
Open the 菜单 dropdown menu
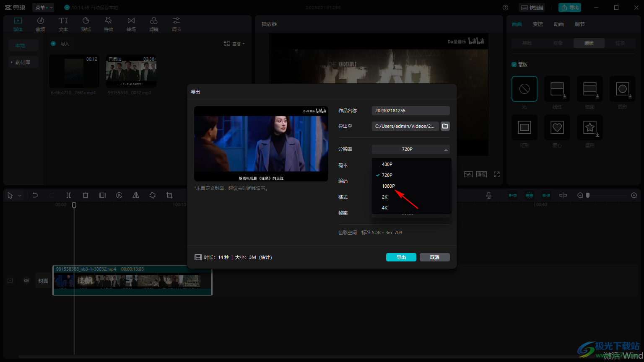tap(43, 8)
